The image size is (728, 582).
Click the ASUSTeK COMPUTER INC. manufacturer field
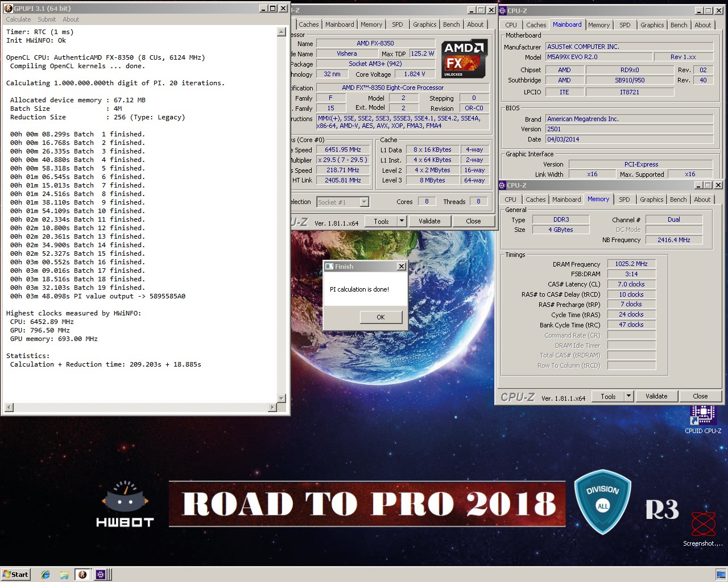coord(629,47)
